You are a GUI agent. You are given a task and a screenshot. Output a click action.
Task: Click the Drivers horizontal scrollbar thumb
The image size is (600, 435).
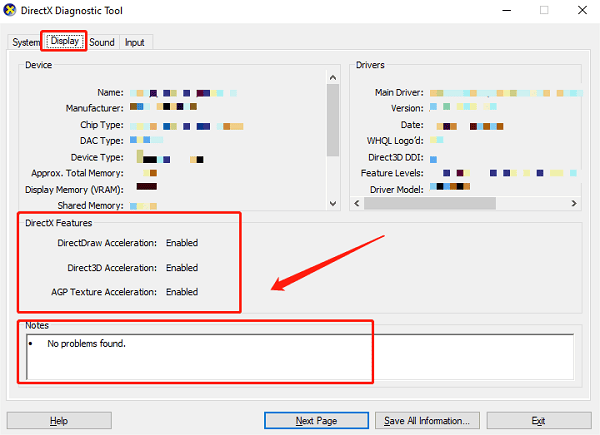[x=430, y=203]
